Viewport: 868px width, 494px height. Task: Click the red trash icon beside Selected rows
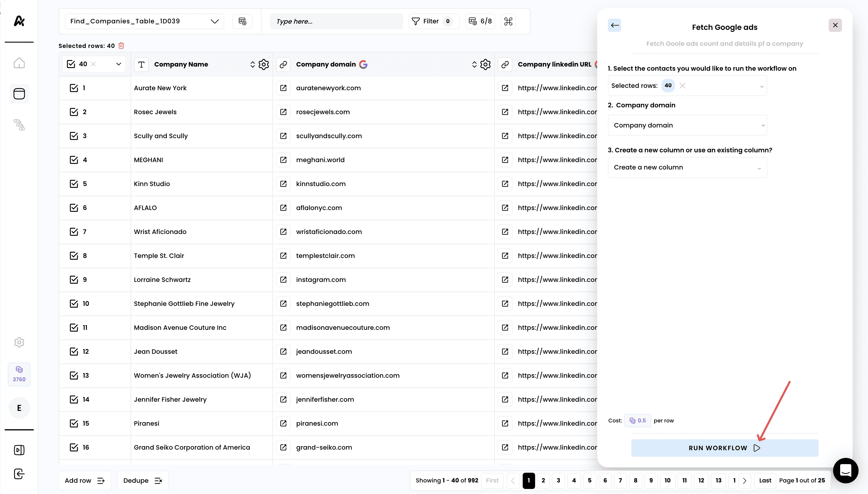coord(121,46)
